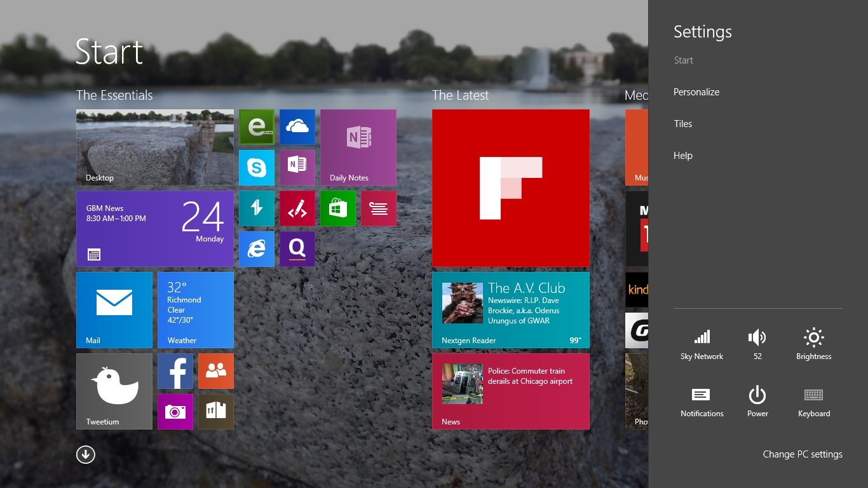The width and height of the screenshot is (868, 488).
Task: Open the Desktop tile
Action: [x=155, y=147]
